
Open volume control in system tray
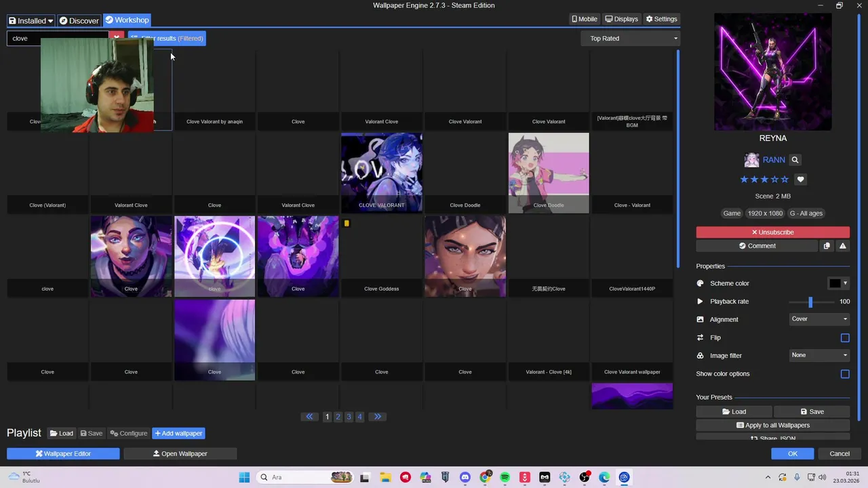coord(821,477)
